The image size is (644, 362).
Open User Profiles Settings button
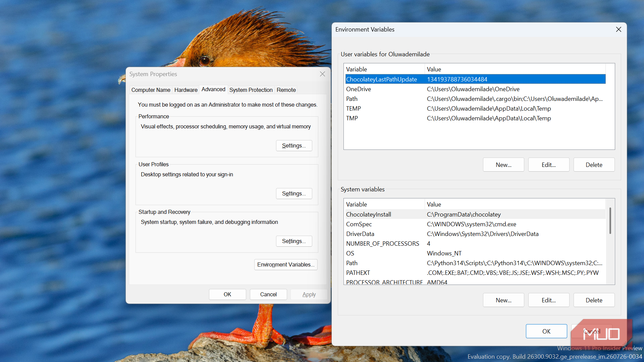[294, 194]
